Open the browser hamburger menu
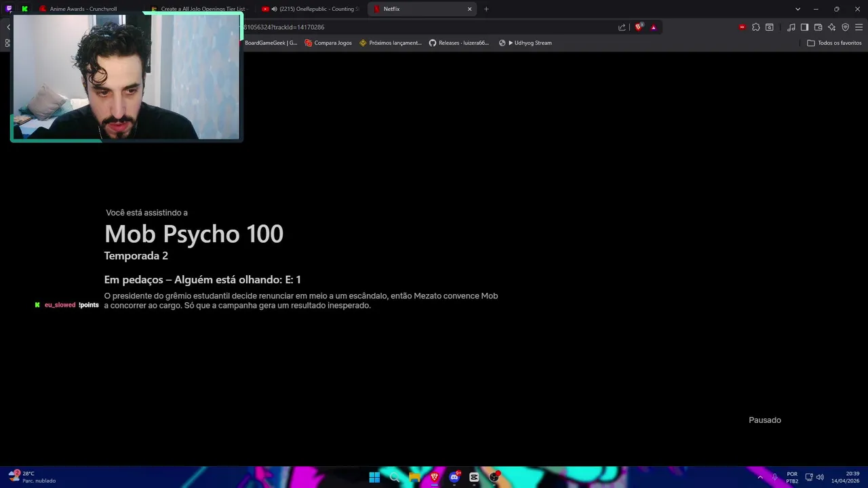The width and height of the screenshot is (868, 488). click(859, 27)
